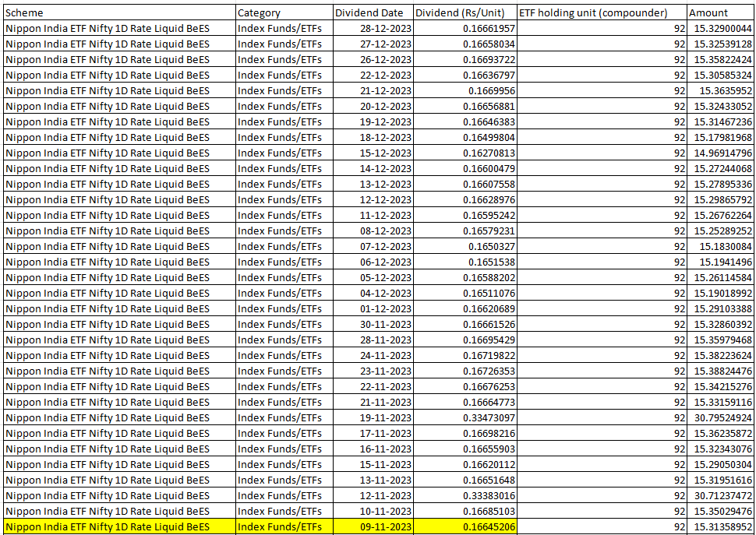The height and width of the screenshot is (535, 756).
Task: Click amount cell 30.71237472
Action: point(720,495)
